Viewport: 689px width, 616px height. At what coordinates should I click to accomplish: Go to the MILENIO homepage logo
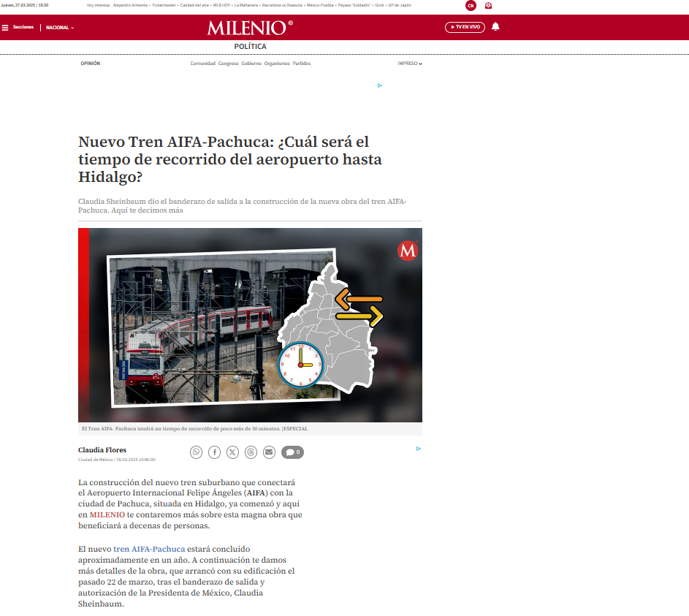(250, 28)
